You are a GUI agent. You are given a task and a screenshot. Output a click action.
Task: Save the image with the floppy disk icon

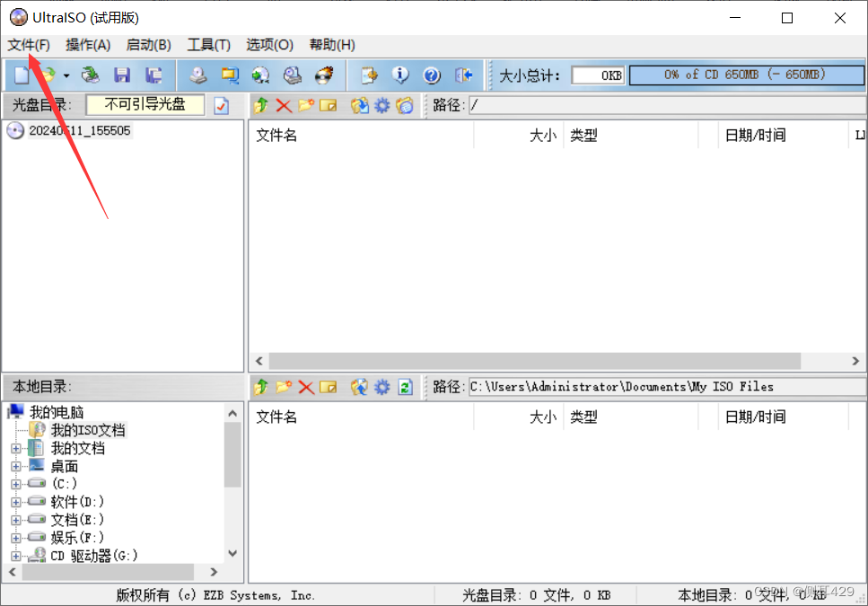point(122,75)
